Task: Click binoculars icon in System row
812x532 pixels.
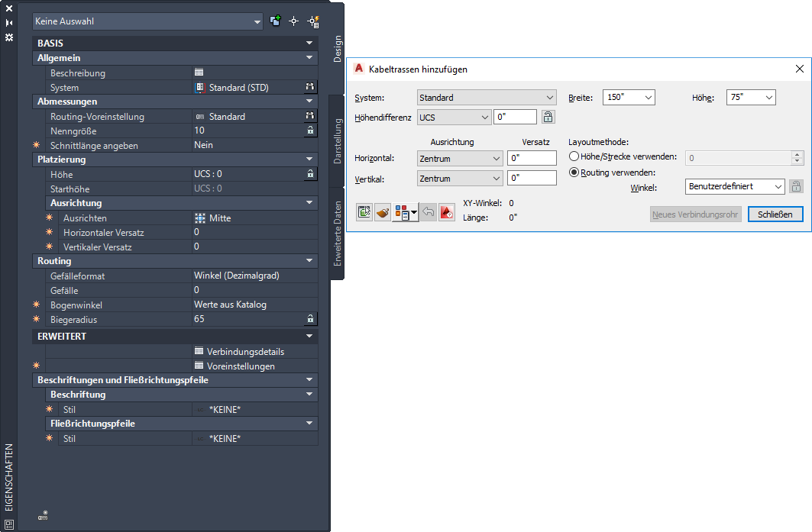Action: (x=309, y=87)
